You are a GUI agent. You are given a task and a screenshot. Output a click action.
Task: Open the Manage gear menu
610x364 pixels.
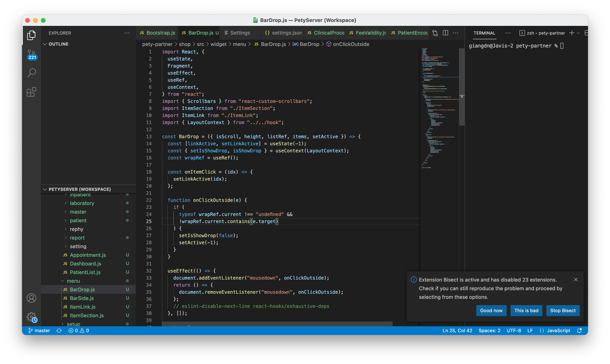coord(31,316)
